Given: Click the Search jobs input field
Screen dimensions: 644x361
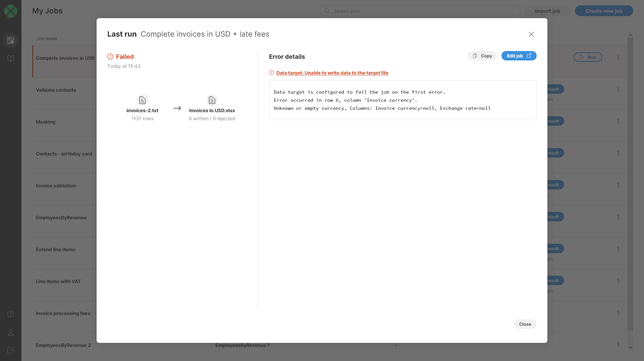Looking at the screenshot, I should pos(420,11).
